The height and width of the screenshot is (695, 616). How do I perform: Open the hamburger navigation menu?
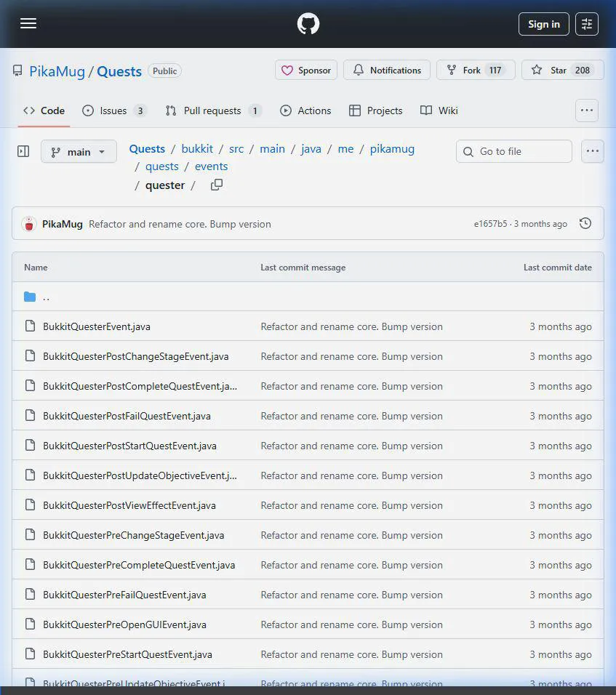point(28,23)
